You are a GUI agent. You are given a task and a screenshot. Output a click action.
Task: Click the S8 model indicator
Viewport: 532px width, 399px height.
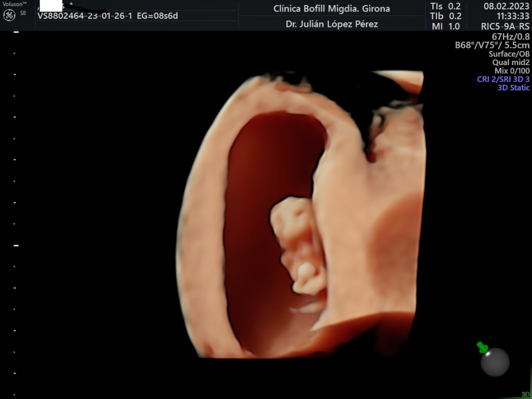click(x=23, y=12)
